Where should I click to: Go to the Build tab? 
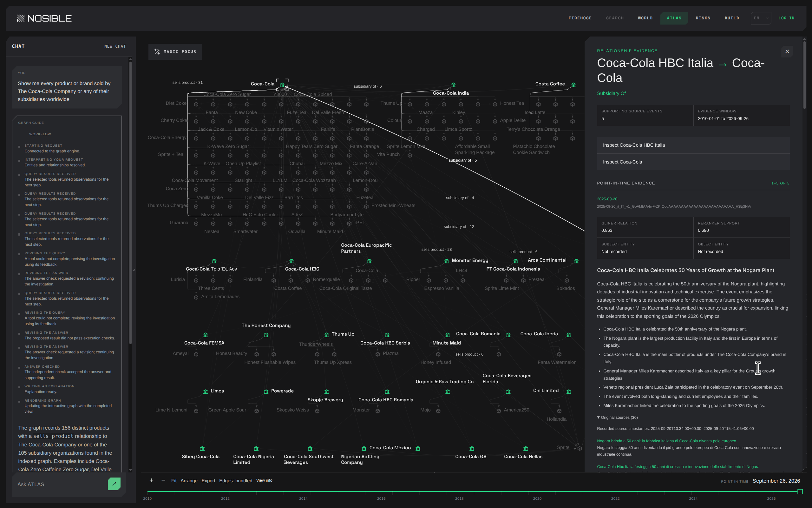pos(732,18)
